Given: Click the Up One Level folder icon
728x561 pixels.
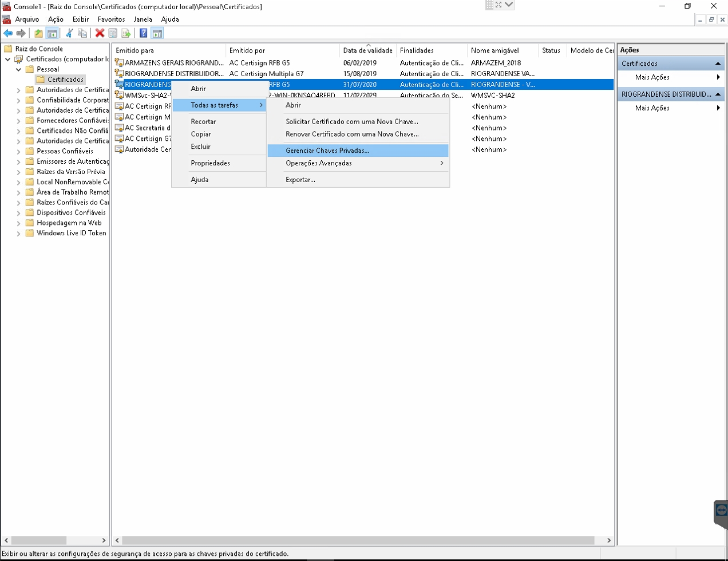Looking at the screenshot, I should point(38,33).
